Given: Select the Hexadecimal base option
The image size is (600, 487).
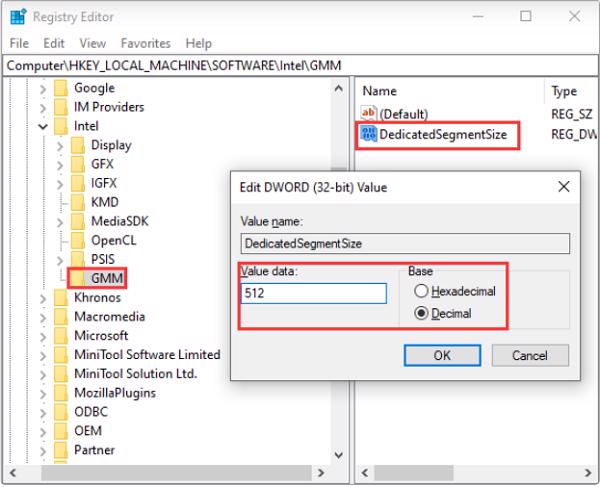Looking at the screenshot, I should (421, 291).
